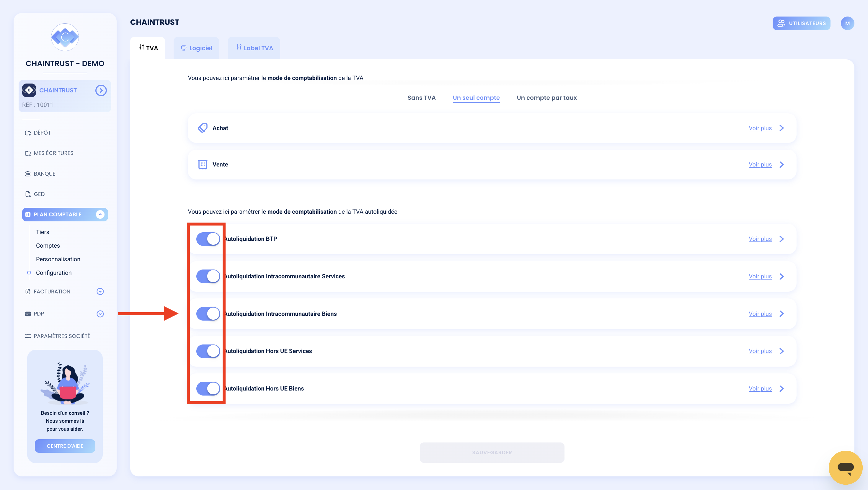Toggle Autoliquidation Intracommunautaire Biens switch
868x490 pixels.
(208, 314)
